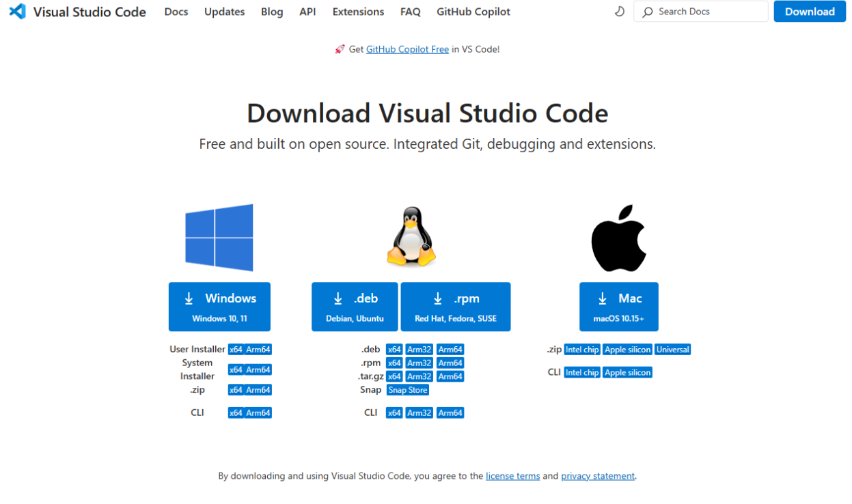This screenshot has height=504, width=852.
Task: Download Windows 10, 11 installer
Action: click(x=219, y=307)
